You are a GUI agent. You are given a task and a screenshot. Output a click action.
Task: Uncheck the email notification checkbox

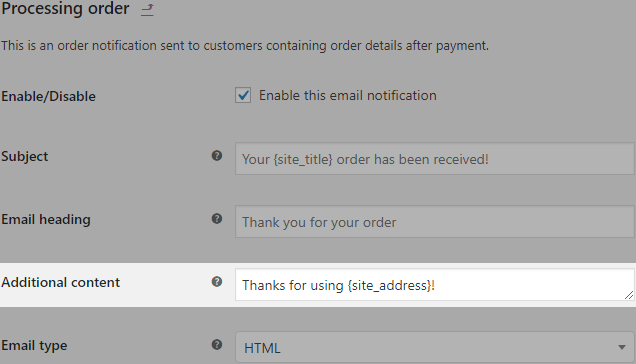[243, 95]
